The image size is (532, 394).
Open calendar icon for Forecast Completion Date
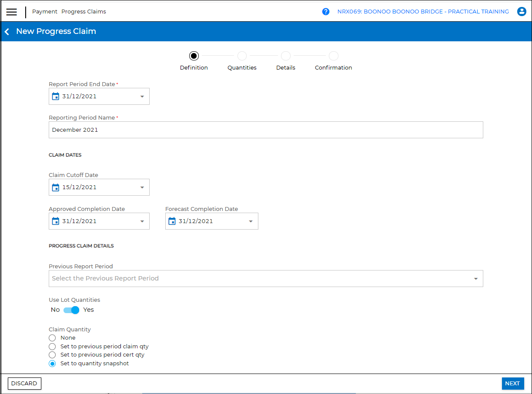point(172,221)
